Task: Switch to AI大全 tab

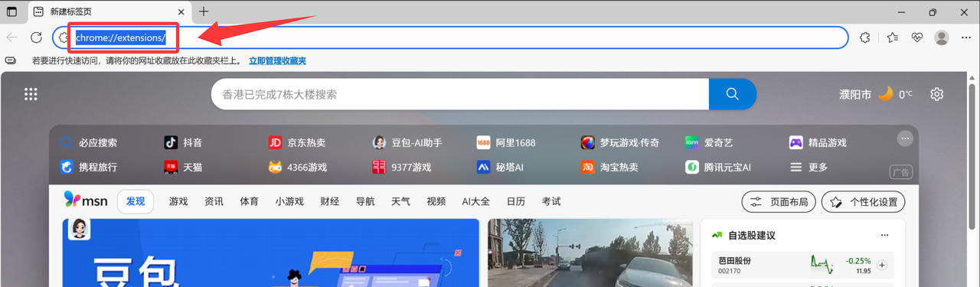Action: click(475, 201)
